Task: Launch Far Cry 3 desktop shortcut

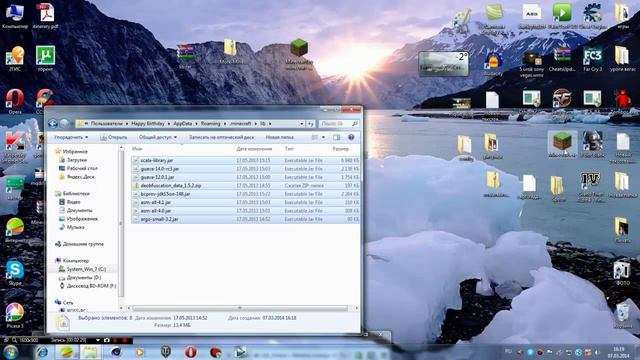Action: (593, 60)
